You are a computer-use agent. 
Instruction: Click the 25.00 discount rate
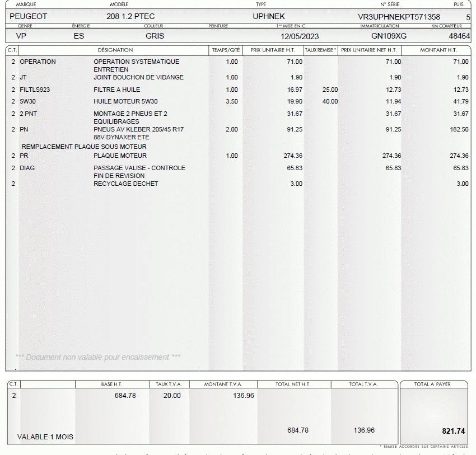pos(330,90)
